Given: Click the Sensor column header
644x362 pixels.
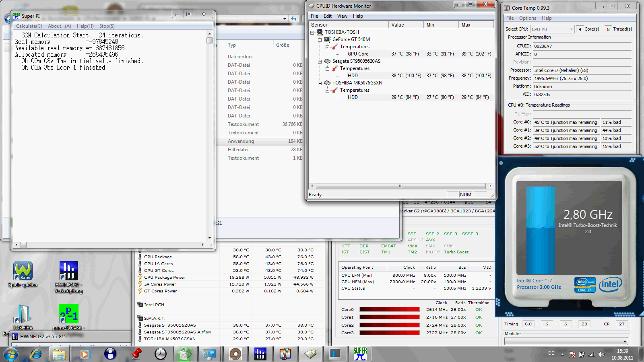Looking at the screenshot, I should [x=349, y=25].
